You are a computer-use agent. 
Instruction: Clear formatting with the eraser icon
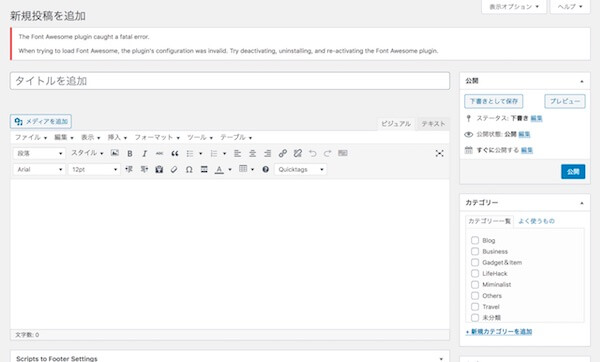coord(174,169)
